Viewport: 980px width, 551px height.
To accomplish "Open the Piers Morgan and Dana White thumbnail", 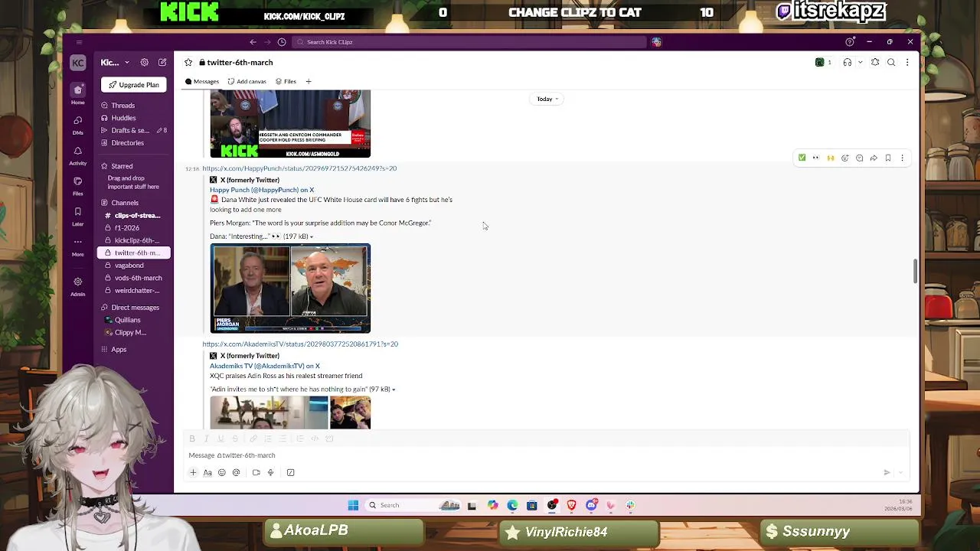I will (290, 289).
